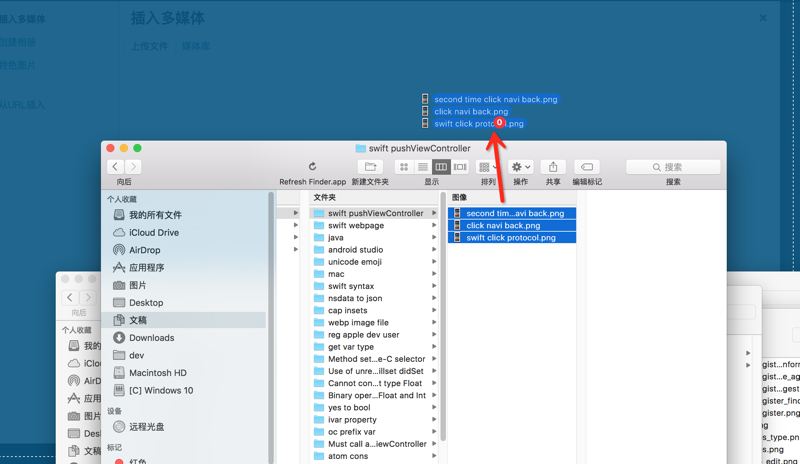This screenshot has height=464, width=800.
Task: Click the 上传文件 tab
Action: pyautogui.click(x=149, y=46)
